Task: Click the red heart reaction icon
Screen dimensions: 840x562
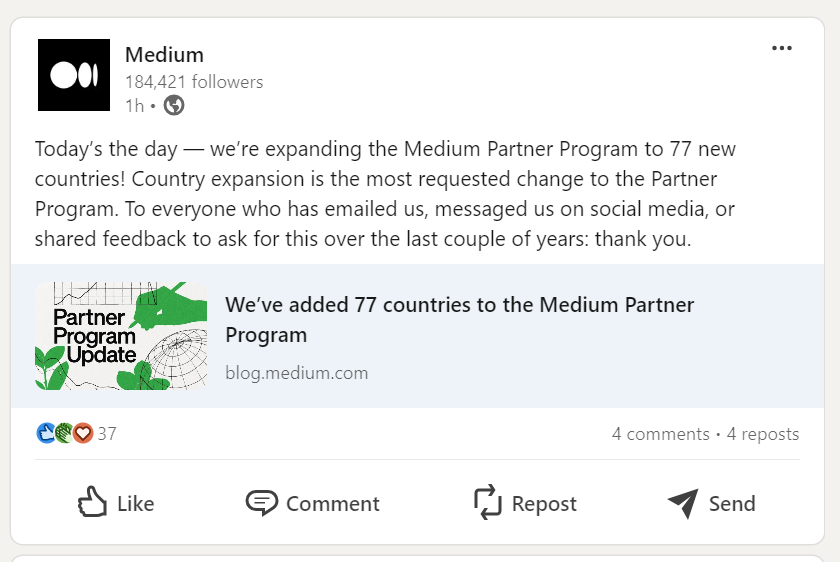Action: [x=83, y=433]
